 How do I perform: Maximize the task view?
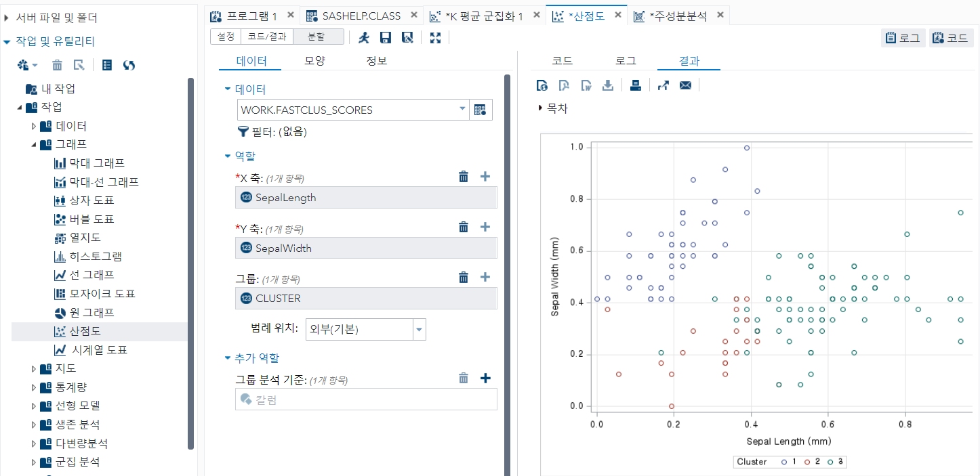point(434,37)
